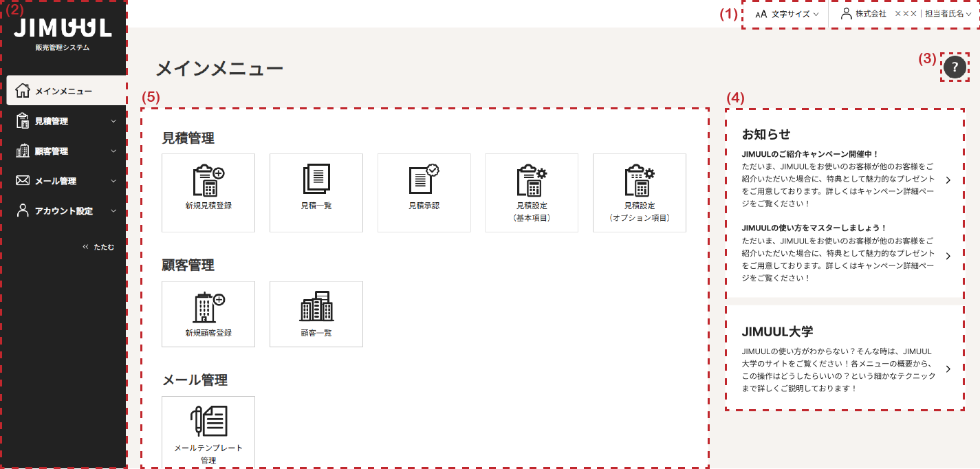
Task: Expand the 見積管理 sidebar menu
Action: pyautogui.click(x=65, y=121)
